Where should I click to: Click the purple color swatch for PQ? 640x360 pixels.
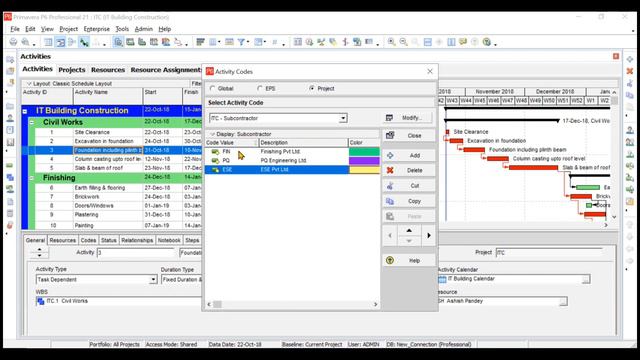[364, 160]
